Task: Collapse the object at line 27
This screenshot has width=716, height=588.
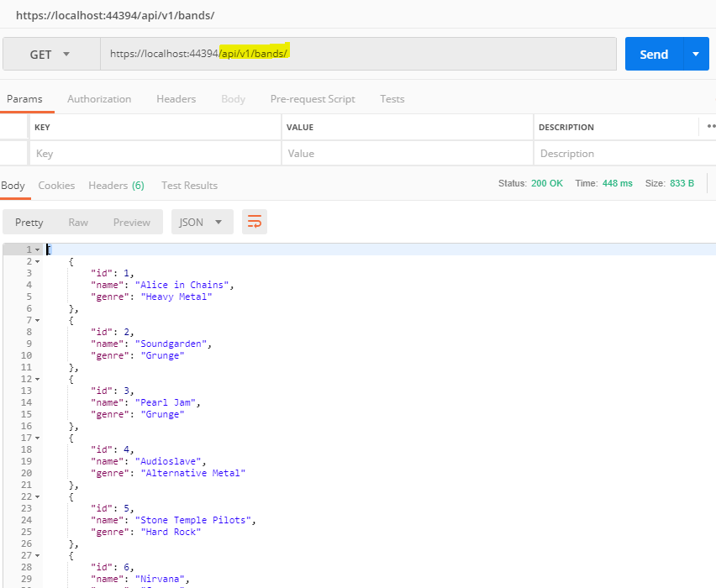Action: (38, 555)
